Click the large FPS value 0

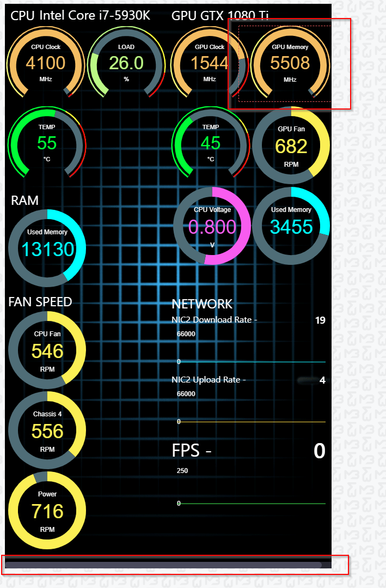(x=320, y=451)
